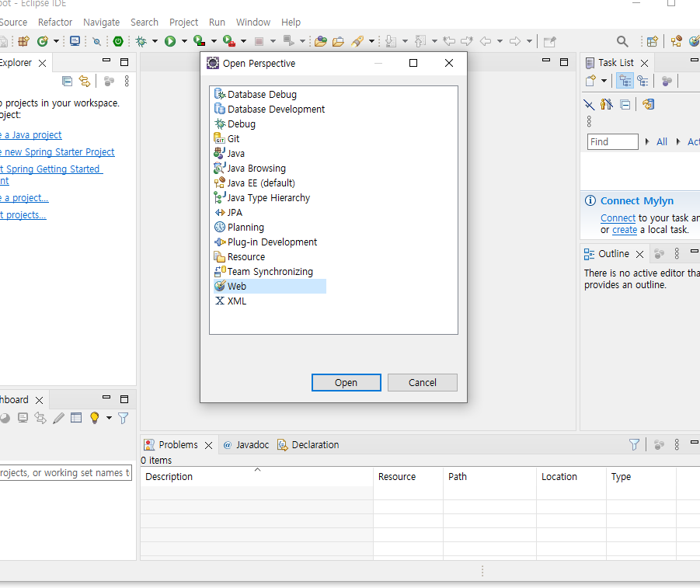Viewport: 700px width, 588px height.
Task: Pick the Java perspective in list
Action: point(229,153)
